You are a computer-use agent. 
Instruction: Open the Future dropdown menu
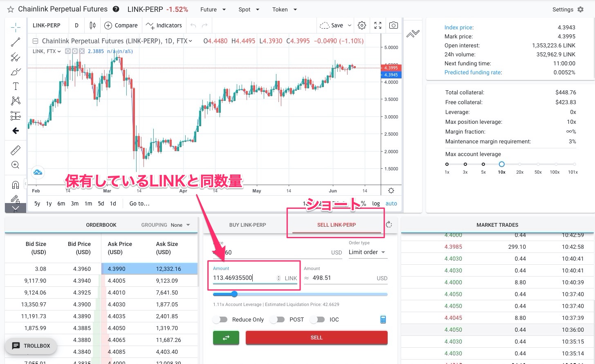point(213,9)
